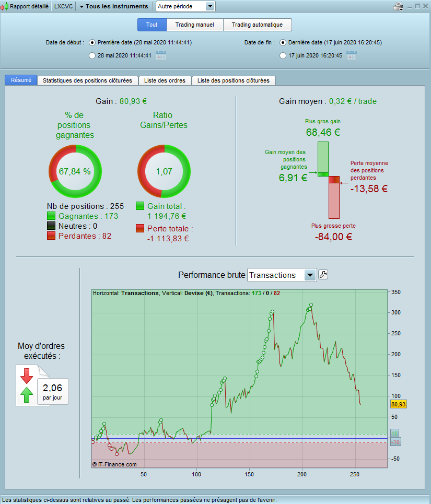Click the -1 113,83 € total loss value
Viewport: 431px width, 504px height.
point(168,239)
